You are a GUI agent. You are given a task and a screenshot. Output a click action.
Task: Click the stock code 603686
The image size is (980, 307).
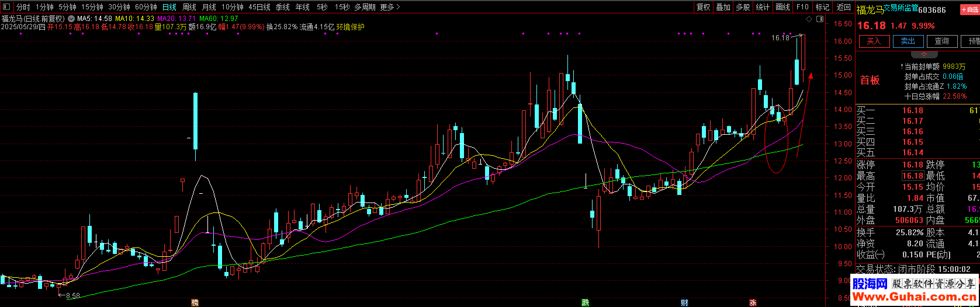click(932, 10)
